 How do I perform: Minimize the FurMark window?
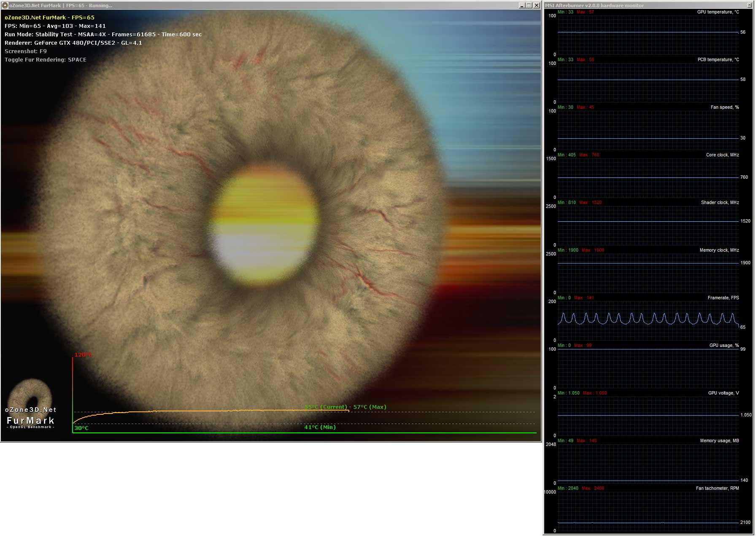click(x=522, y=5)
